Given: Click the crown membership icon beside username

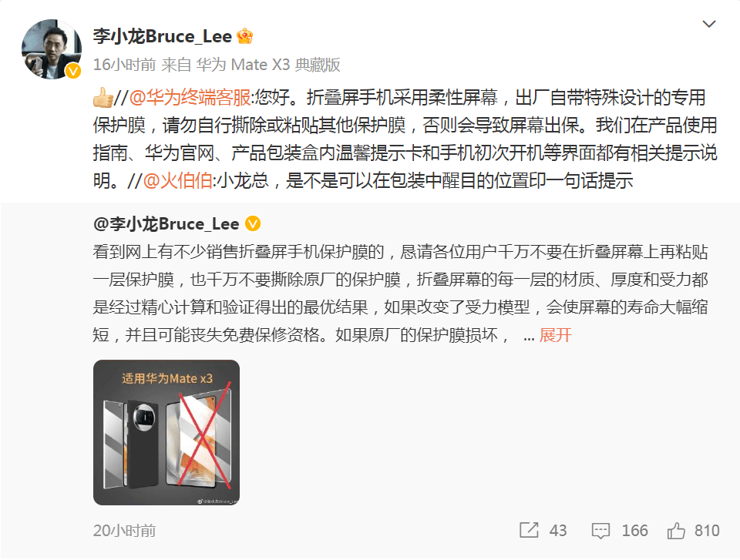Looking at the screenshot, I should [244, 36].
